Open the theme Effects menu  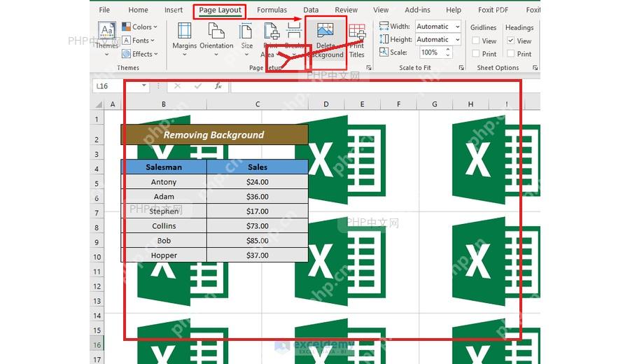pyautogui.click(x=140, y=54)
